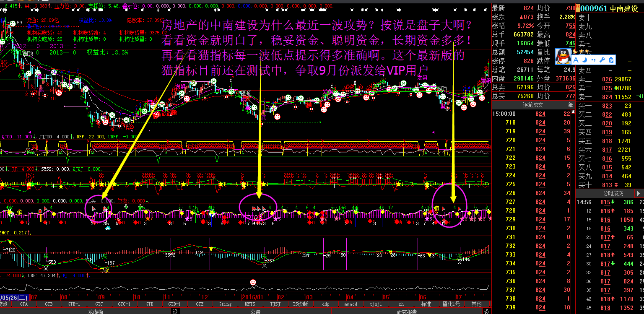Click the 总买 value 75260
644x314 pixels.
[525, 96]
